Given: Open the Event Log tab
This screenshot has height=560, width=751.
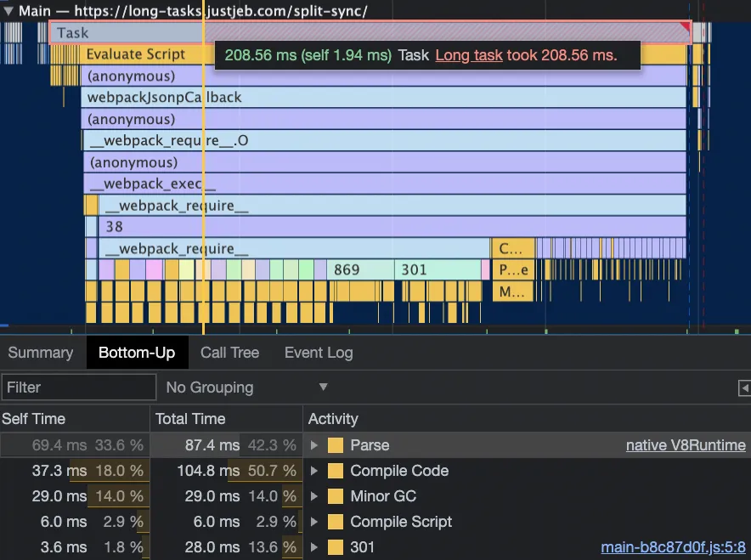Looking at the screenshot, I should point(319,353).
